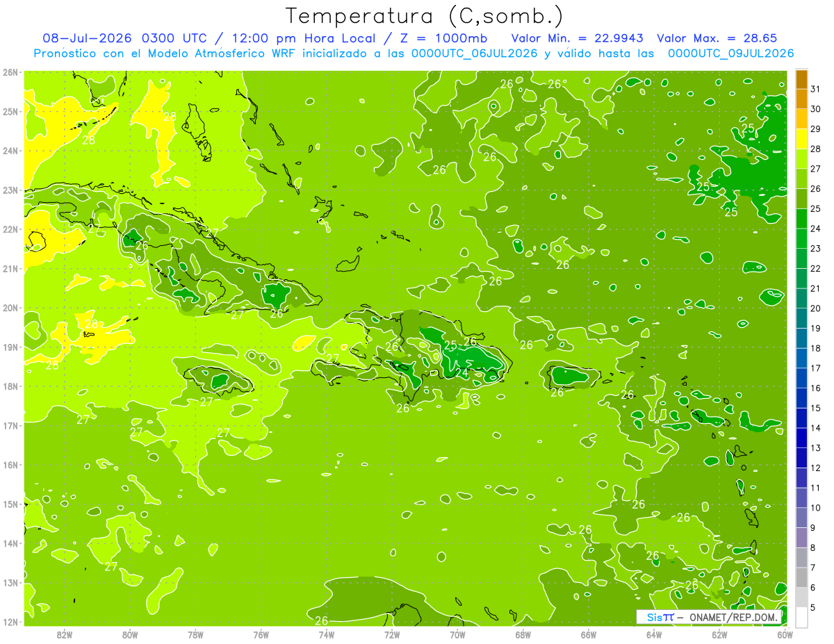Click the 21N latitude axis label
Image resolution: width=834 pixels, height=644 pixels.
[x=10, y=268]
